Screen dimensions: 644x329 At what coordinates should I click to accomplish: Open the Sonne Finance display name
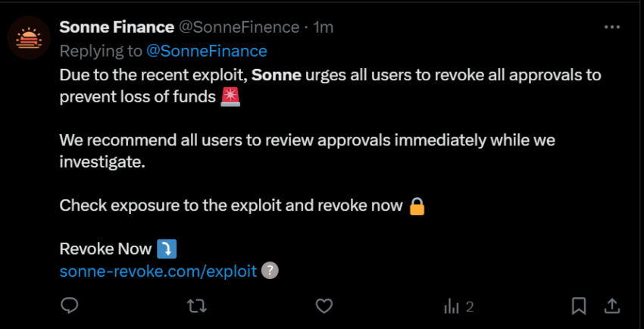[116, 27]
